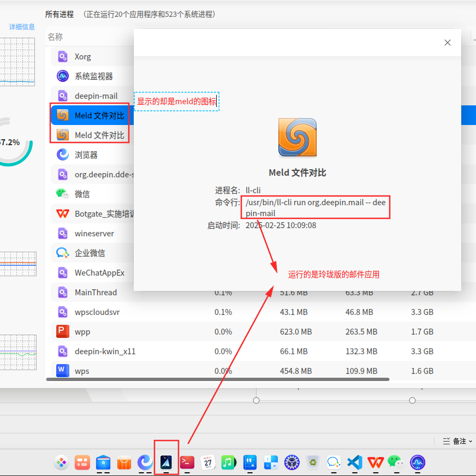Select the 系统监视器 process
Screen dimensions: 476x476
point(92,76)
